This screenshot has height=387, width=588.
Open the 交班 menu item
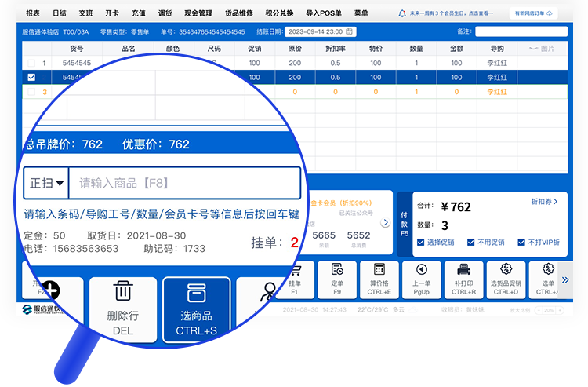pos(85,13)
